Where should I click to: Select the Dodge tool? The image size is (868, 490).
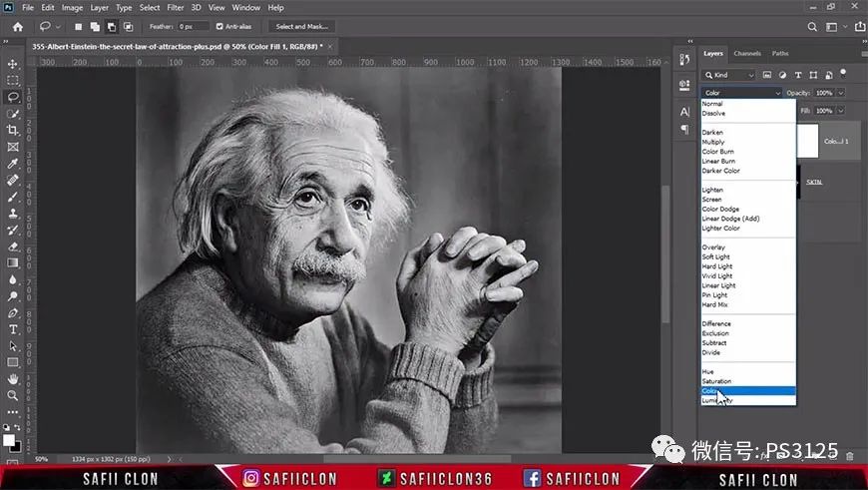[x=13, y=296]
